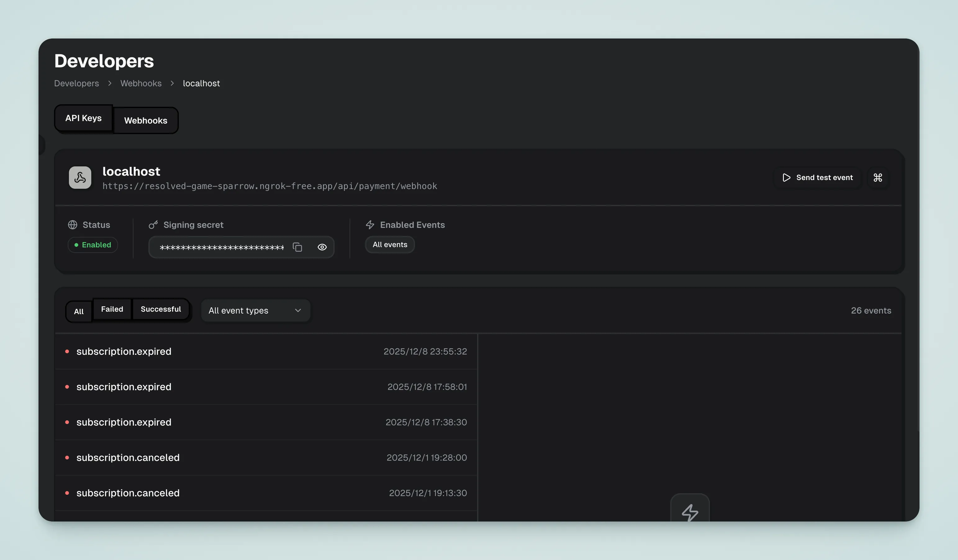
Task: Click the command (⌘) shortcut icon button
Action: coord(878,177)
